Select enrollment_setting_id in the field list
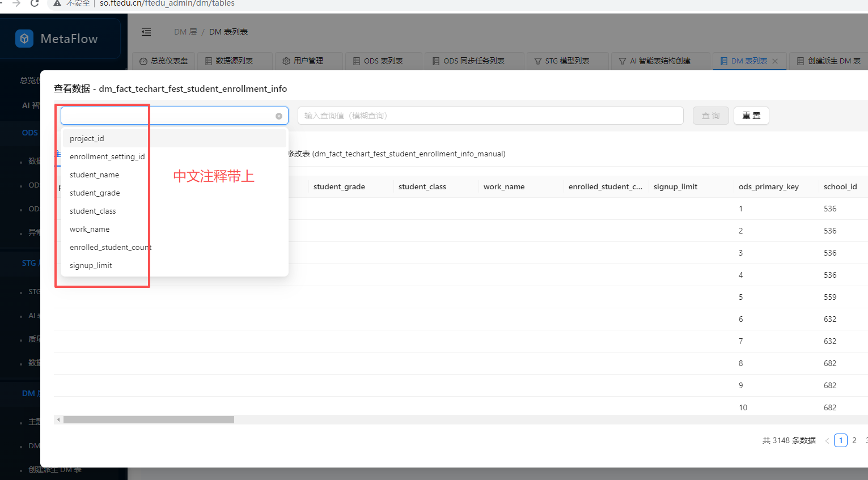The height and width of the screenshot is (480, 868). 107,156
